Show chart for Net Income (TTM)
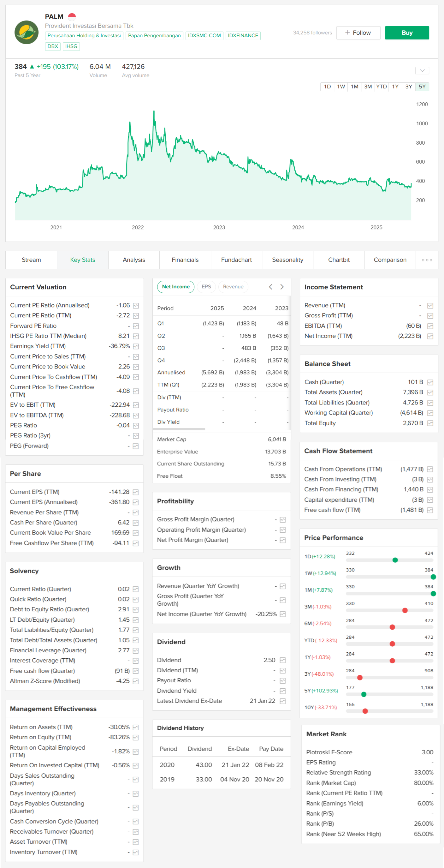Viewport: 444px width, 868px height. (430, 336)
